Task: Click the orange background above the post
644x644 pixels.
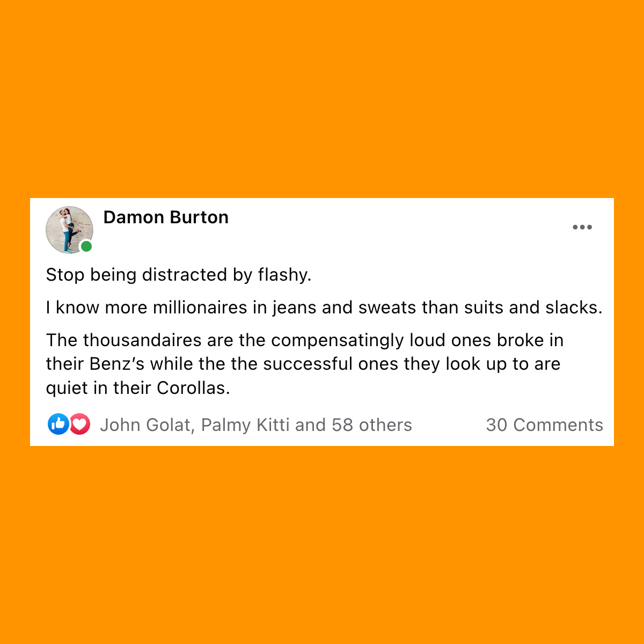Action: coord(322,99)
